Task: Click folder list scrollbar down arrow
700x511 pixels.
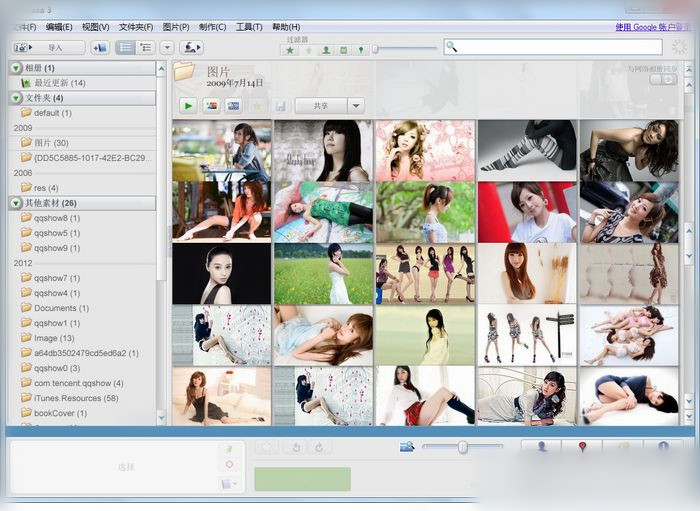Action: point(162,418)
